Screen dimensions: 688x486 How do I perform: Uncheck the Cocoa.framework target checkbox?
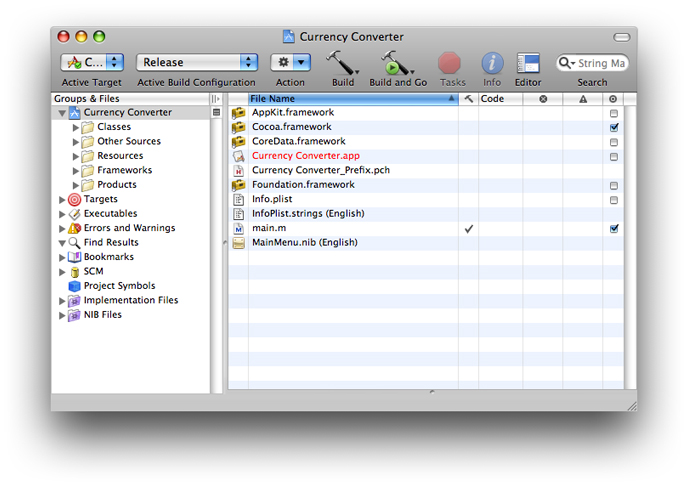point(614,128)
